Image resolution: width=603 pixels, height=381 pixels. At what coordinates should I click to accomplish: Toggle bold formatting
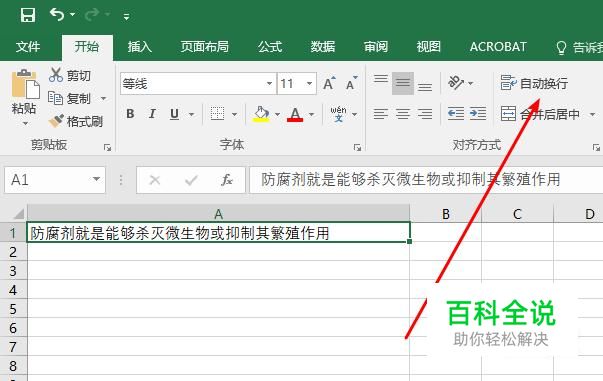(130, 114)
